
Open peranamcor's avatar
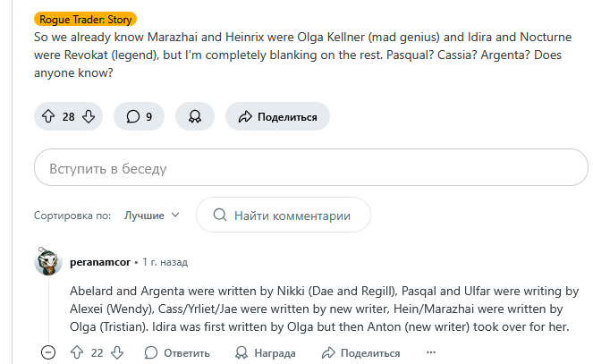click(x=47, y=262)
